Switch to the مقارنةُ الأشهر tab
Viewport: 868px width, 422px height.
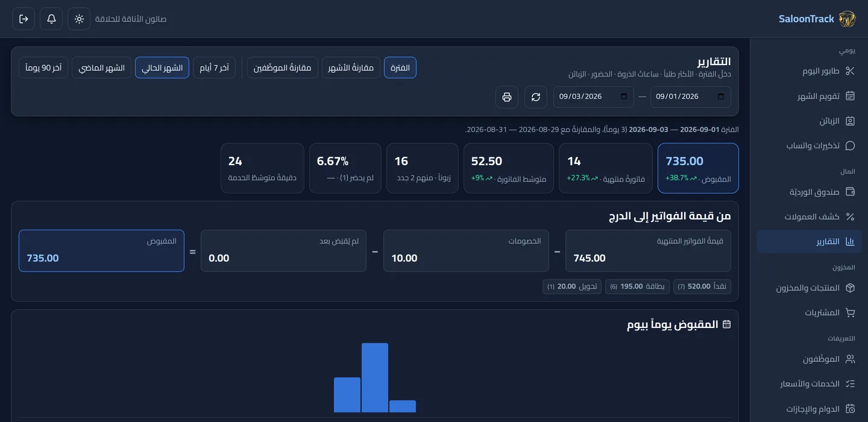tap(351, 68)
